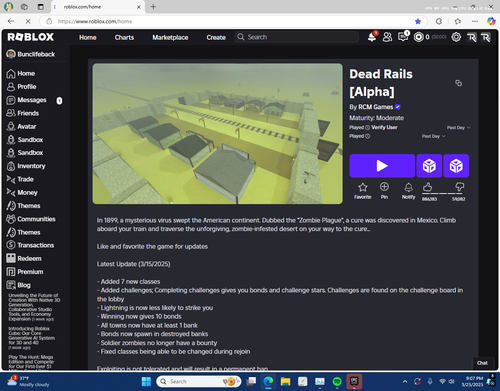
Task: Open File Explorer from taskbar
Action: pyautogui.click(x=285, y=381)
